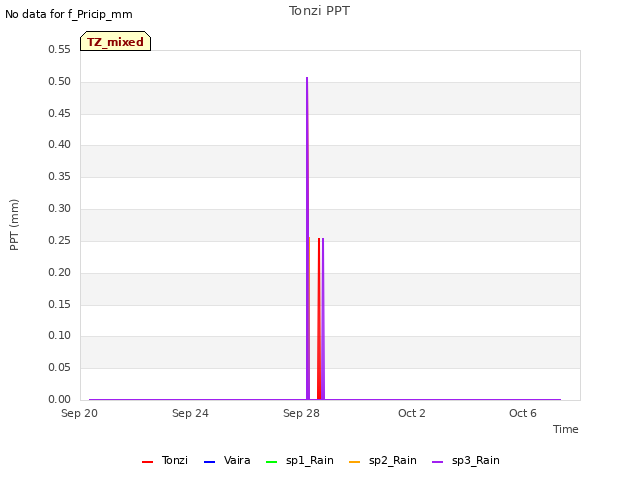
Task: Toggle the Tonzi legend label
Action: 175,460
